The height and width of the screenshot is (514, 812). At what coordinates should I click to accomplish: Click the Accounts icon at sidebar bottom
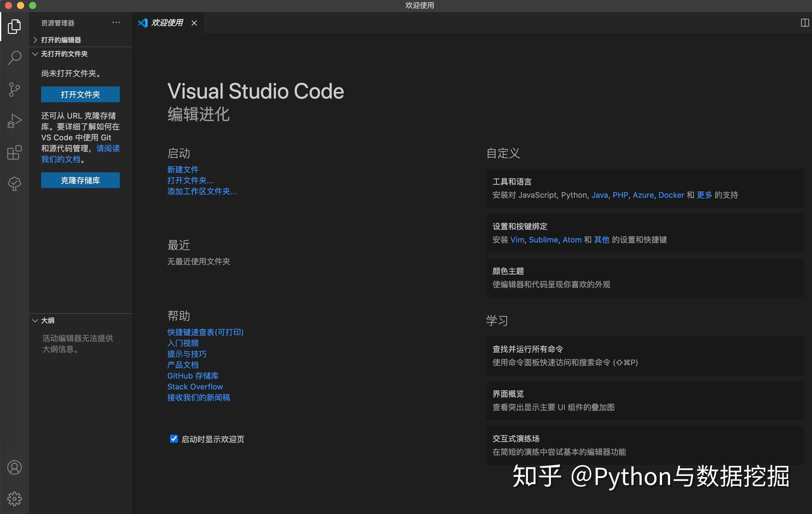[x=14, y=467]
